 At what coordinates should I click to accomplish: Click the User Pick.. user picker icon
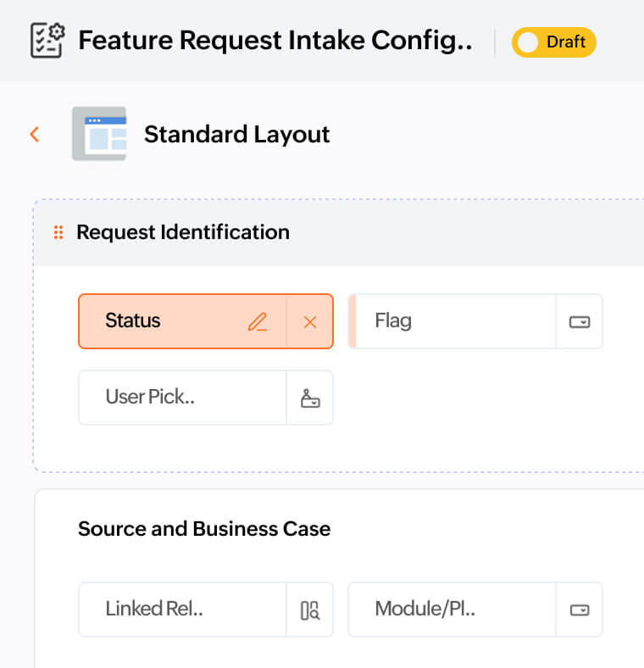click(x=310, y=398)
